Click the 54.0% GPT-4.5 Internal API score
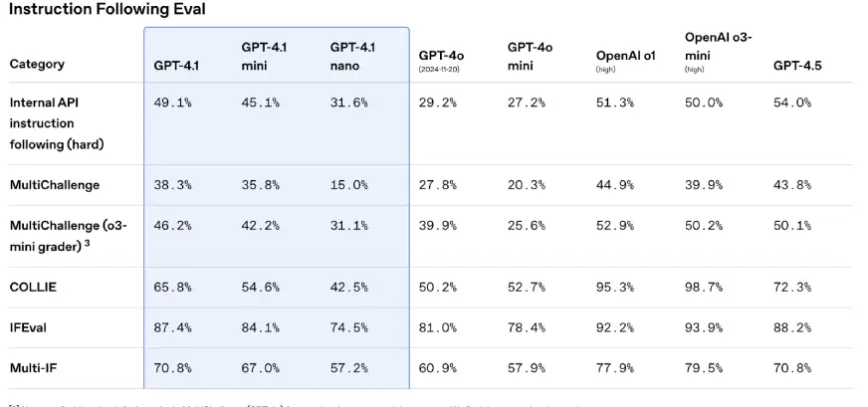The height and width of the screenshot is (407, 868). (x=792, y=102)
